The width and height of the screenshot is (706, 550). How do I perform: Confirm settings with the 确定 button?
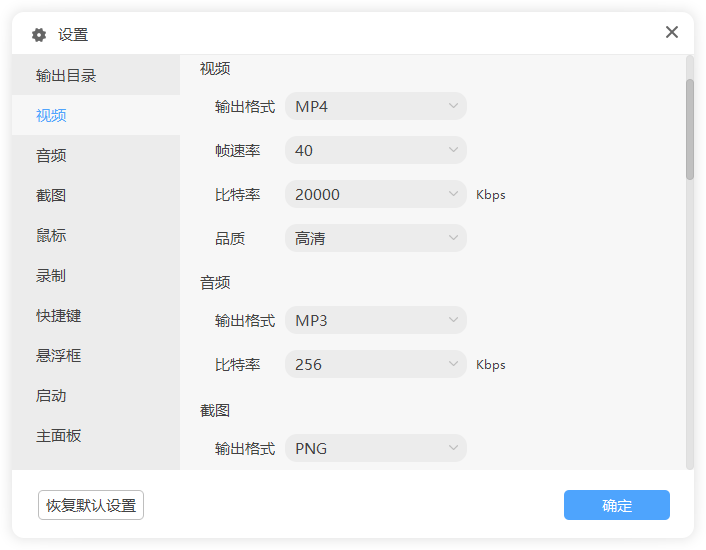(x=616, y=505)
